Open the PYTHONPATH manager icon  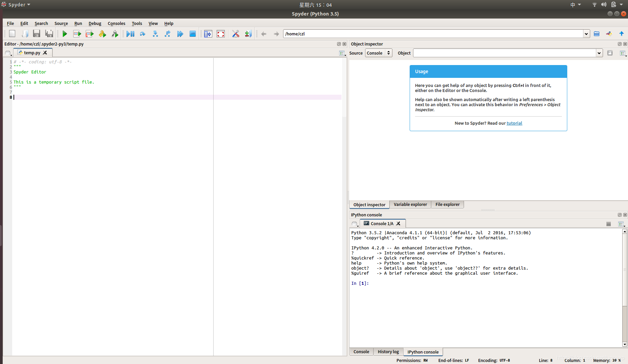click(248, 34)
